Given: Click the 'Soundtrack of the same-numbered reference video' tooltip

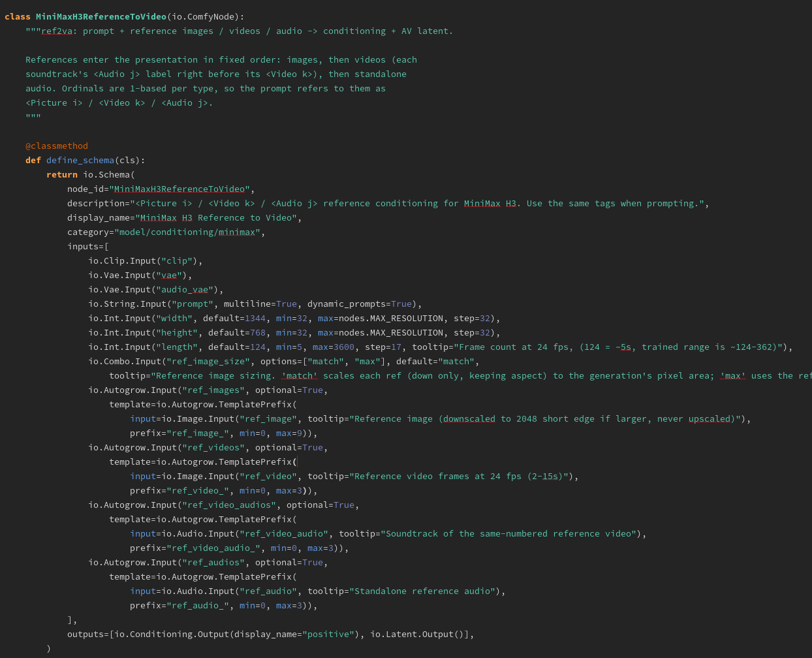Looking at the screenshot, I should pyautogui.click(x=508, y=533).
